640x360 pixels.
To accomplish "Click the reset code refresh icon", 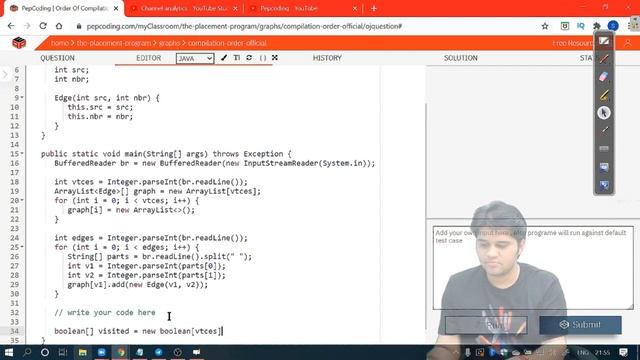I will [x=249, y=58].
